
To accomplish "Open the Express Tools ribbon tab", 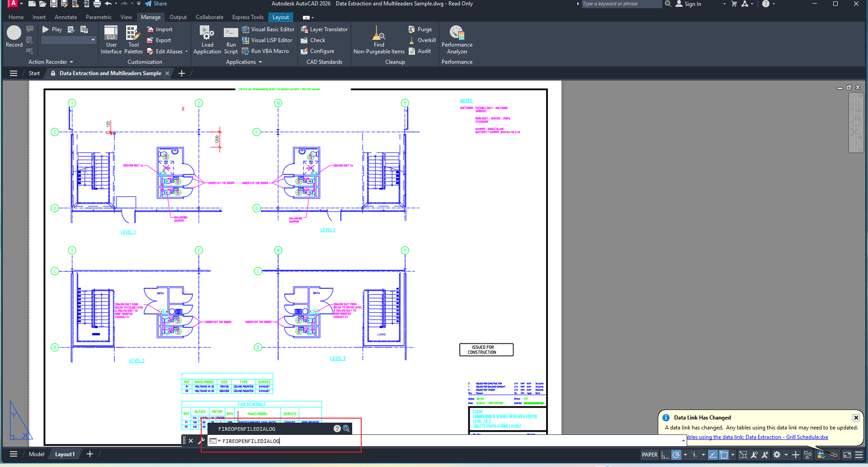I will point(248,17).
